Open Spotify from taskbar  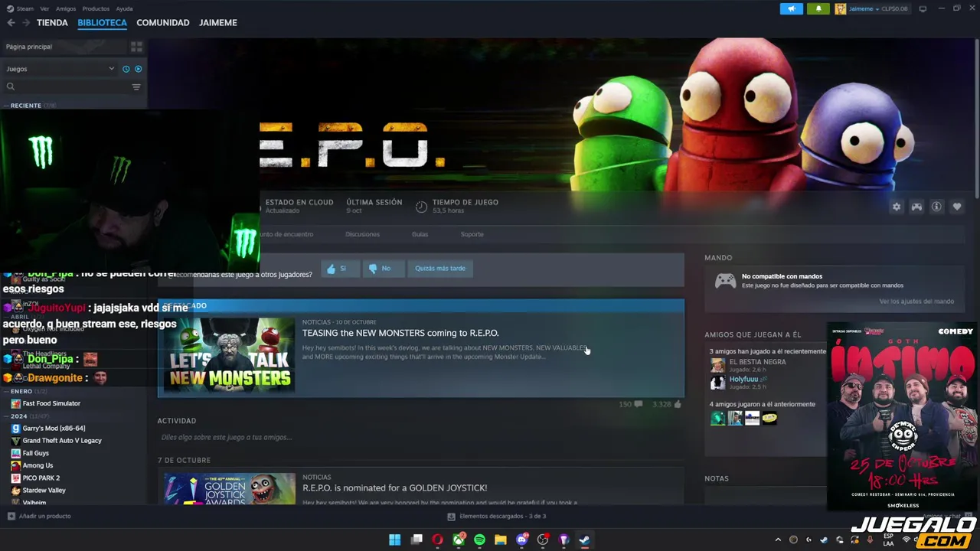[479, 540]
